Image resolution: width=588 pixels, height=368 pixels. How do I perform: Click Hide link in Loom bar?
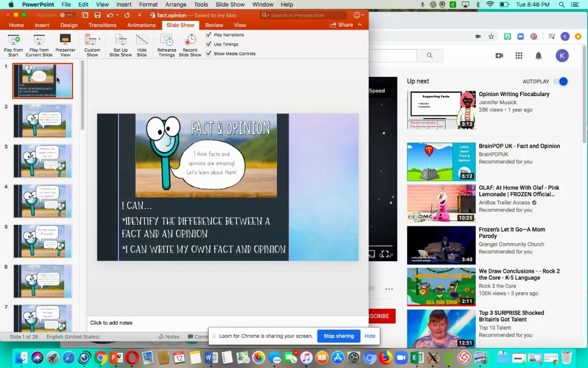point(370,336)
